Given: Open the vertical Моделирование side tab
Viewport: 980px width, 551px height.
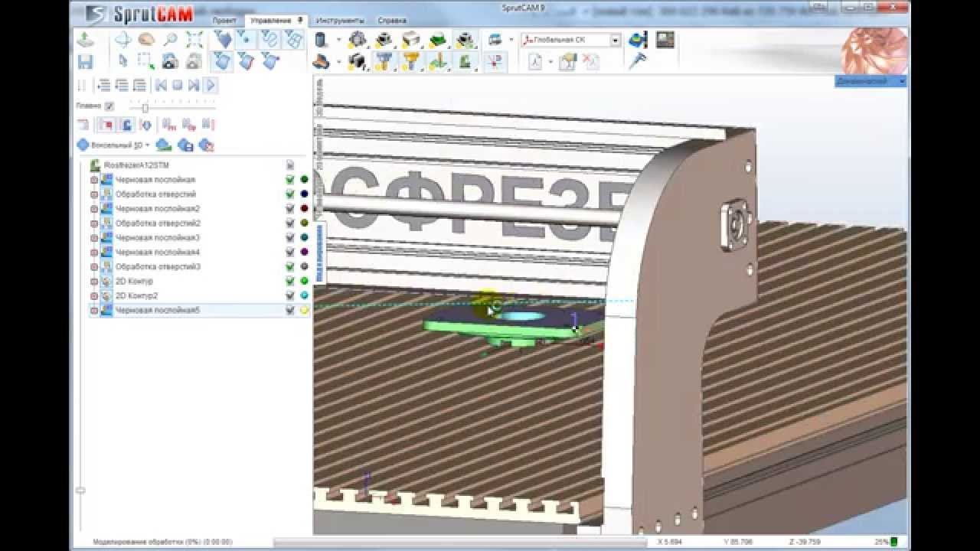Looking at the screenshot, I should [x=320, y=252].
